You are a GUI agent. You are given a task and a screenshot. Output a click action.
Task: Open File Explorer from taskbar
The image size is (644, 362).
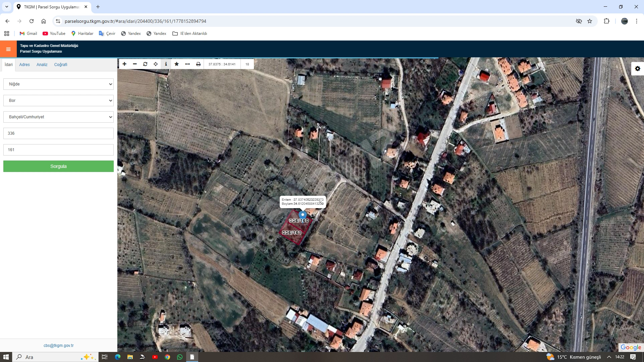[x=130, y=357]
